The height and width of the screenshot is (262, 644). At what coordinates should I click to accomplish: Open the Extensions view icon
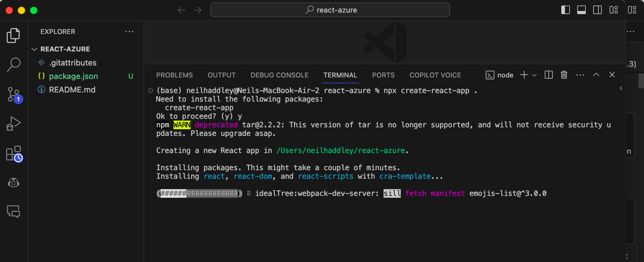(13, 153)
